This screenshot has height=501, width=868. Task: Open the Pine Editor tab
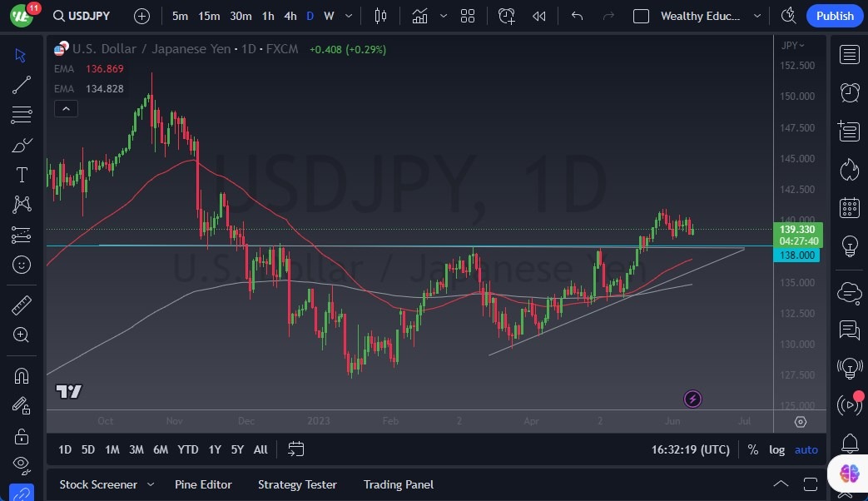tap(203, 484)
